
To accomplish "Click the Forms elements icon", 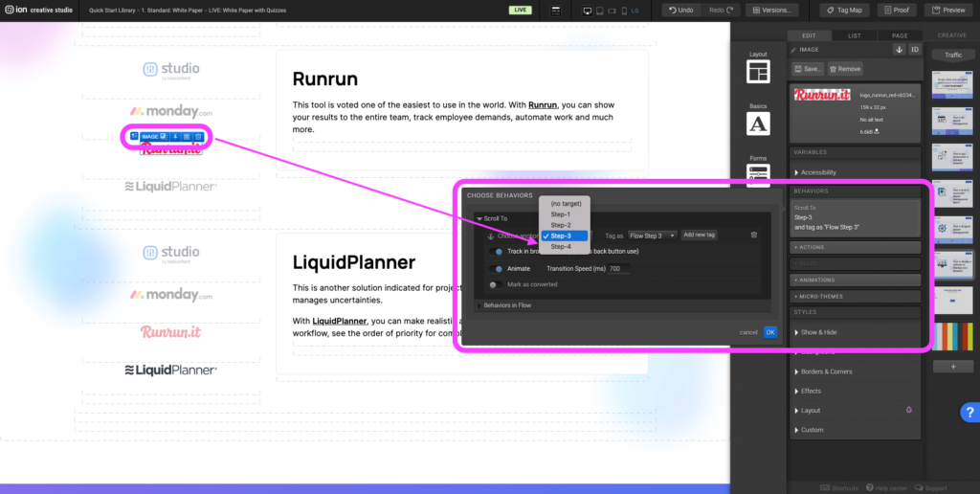I will 758,172.
